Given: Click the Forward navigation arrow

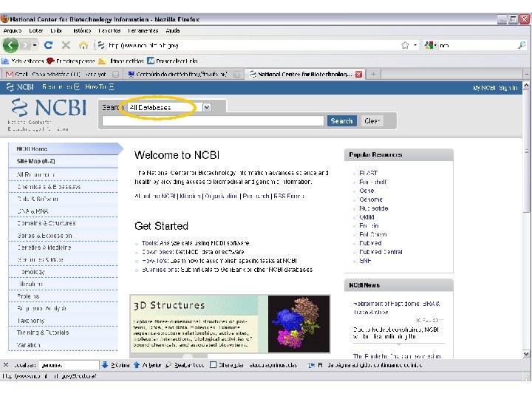Looking at the screenshot, I should point(25,45).
